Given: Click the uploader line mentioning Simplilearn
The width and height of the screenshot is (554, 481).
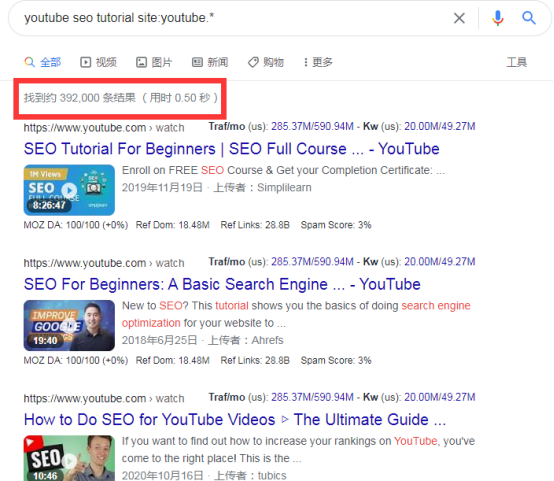Looking at the screenshot, I should [217, 187].
